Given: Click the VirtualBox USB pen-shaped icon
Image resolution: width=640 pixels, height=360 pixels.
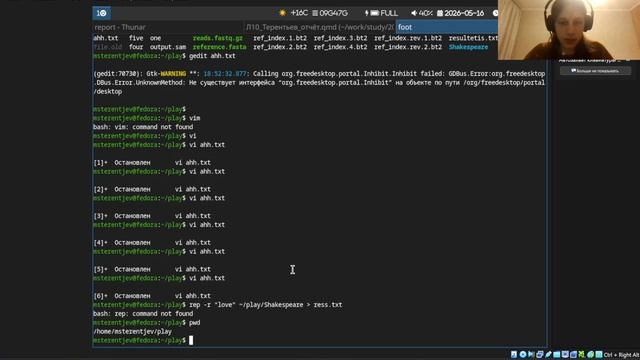Looking at the screenshot, I should coord(548,354).
